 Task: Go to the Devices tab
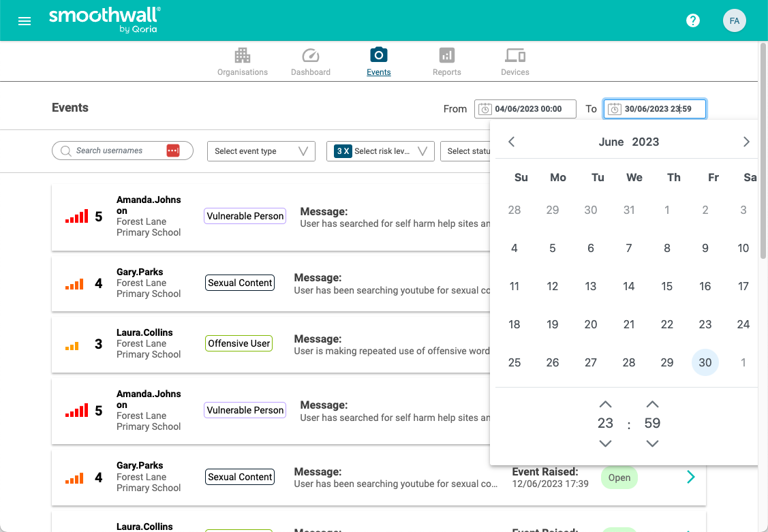click(515, 62)
